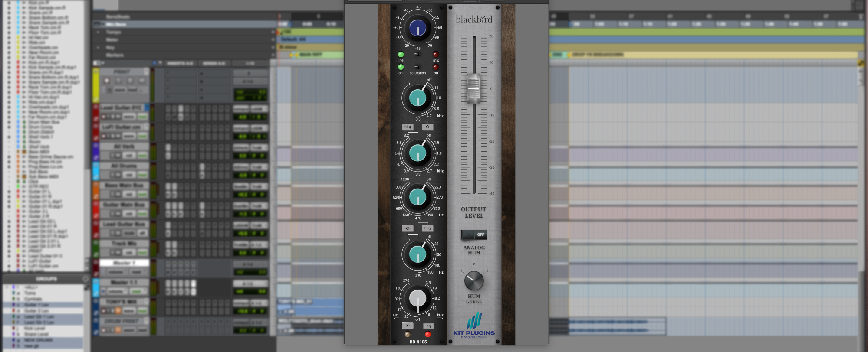Click the high shelf kHz teal knob
The width and height of the screenshot is (868, 352).
(418, 98)
